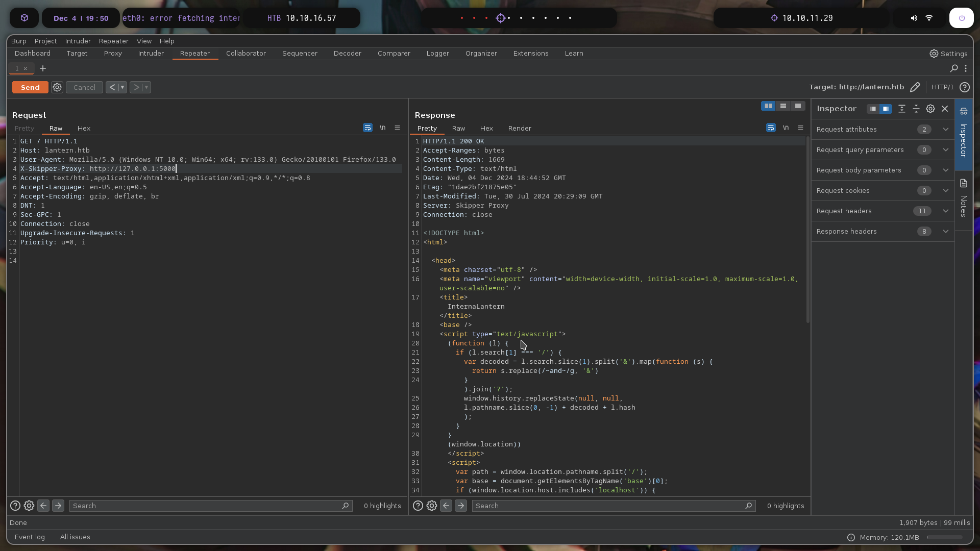Open request search help icon

coord(15,506)
